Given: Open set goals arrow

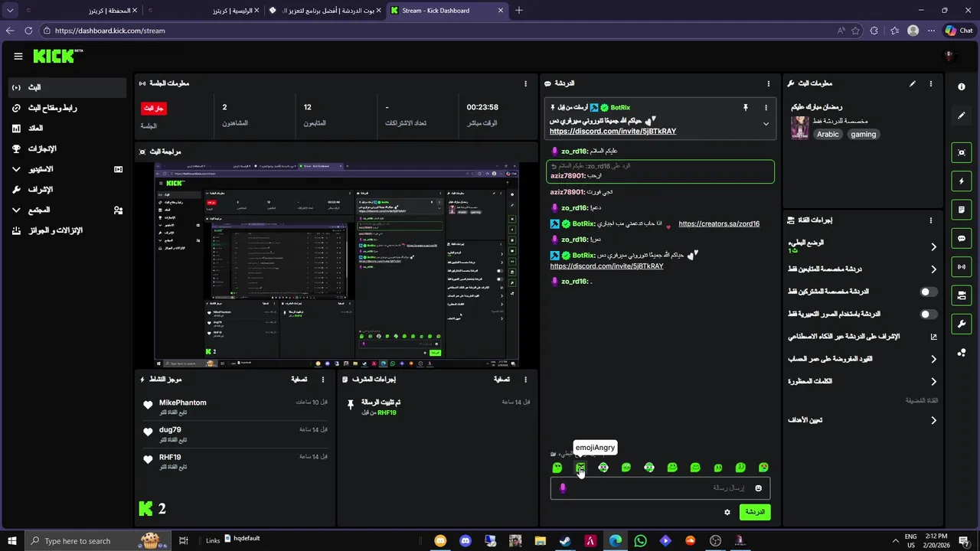Looking at the screenshot, I should point(933,420).
